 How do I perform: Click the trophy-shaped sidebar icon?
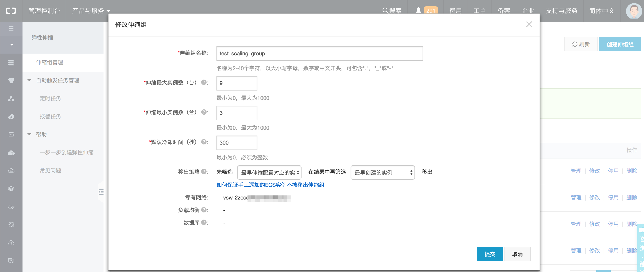[x=11, y=81]
